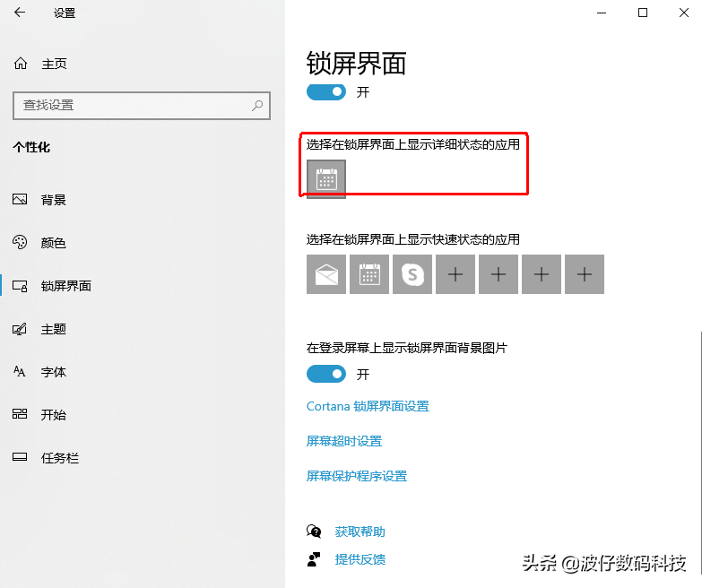Click the 开始 tiles icon in sidebar
Screen dimensions: 702x588
point(20,414)
